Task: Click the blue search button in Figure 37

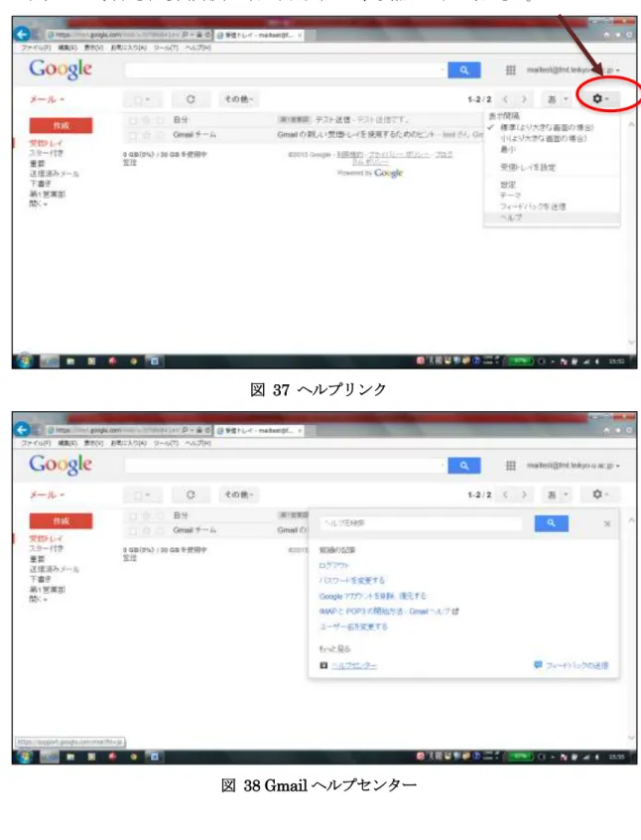Action: (x=463, y=70)
